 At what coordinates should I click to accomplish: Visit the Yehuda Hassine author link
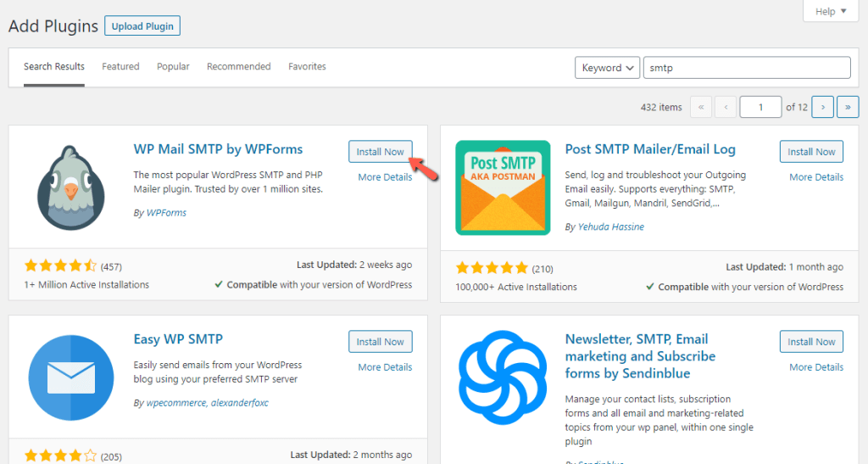tap(610, 227)
